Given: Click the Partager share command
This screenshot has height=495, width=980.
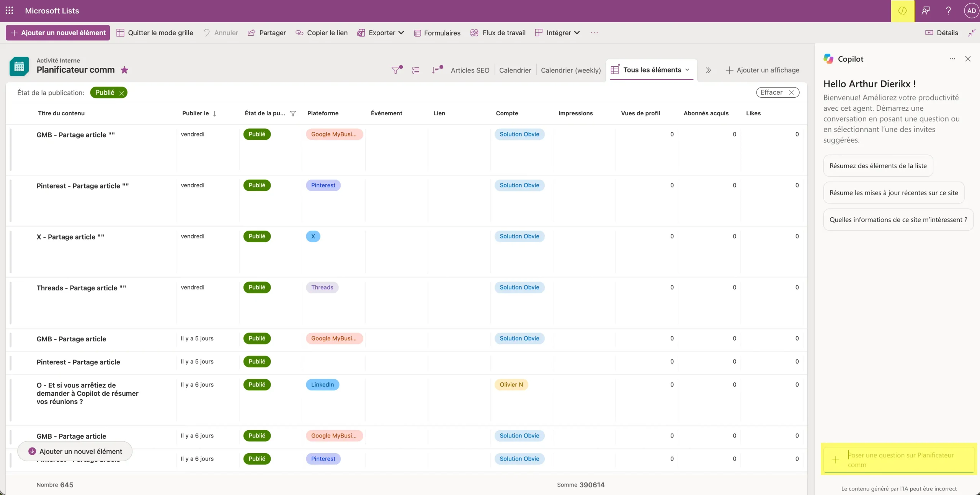Looking at the screenshot, I should coord(266,33).
